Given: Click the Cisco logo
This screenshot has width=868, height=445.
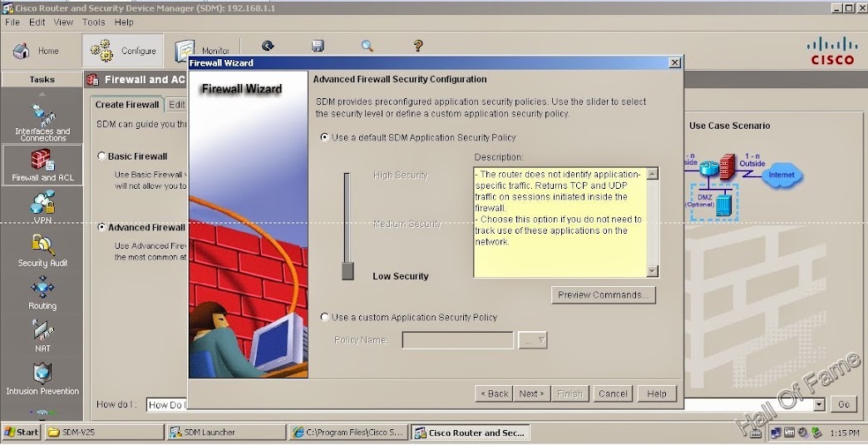Looking at the screenshot, I should (x=832, y=51).
